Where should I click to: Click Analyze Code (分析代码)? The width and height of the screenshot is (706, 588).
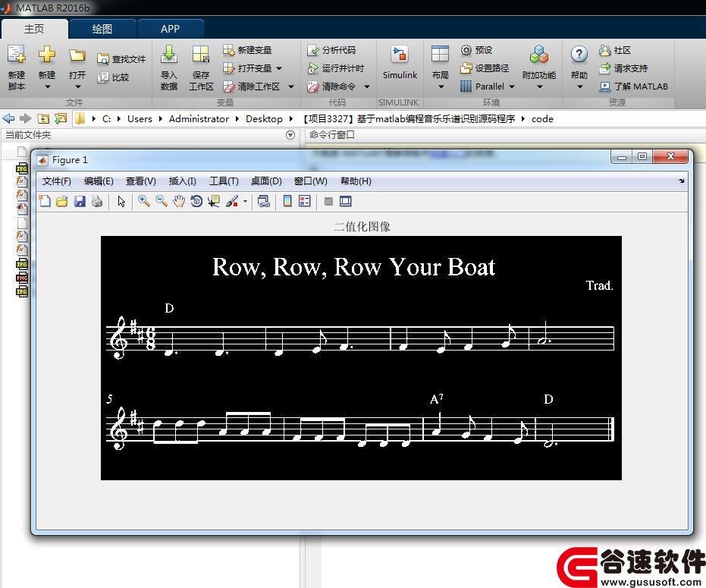(x=331, y=50)
